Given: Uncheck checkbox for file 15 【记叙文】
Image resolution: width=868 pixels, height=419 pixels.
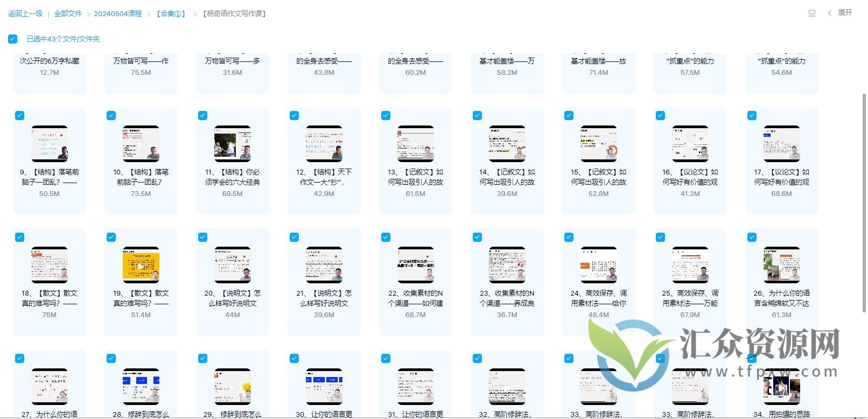Looking at the screenshot, I should pos(569,115).
